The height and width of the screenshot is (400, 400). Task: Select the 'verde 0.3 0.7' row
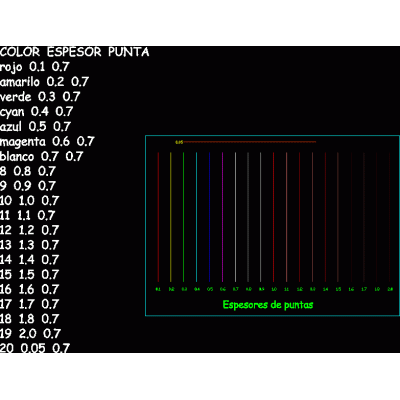click(x=40, y=97)
